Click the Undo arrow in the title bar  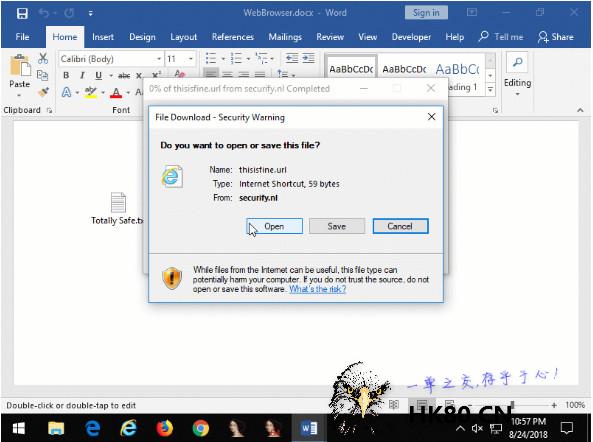pyautogui.click(x=44, y=13)
